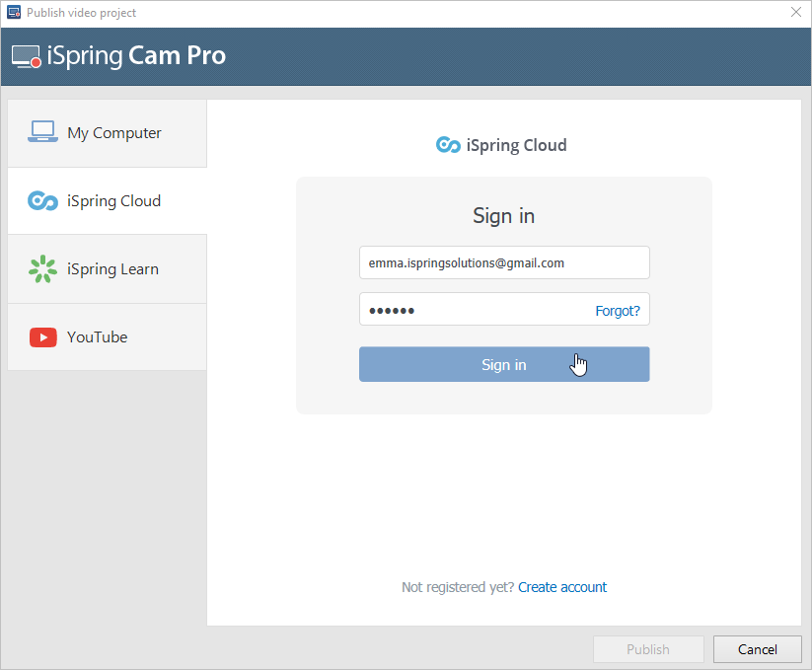Open the iSpring Learn tab
Viewport: 812px width, 670px height.
click(108, 268)
